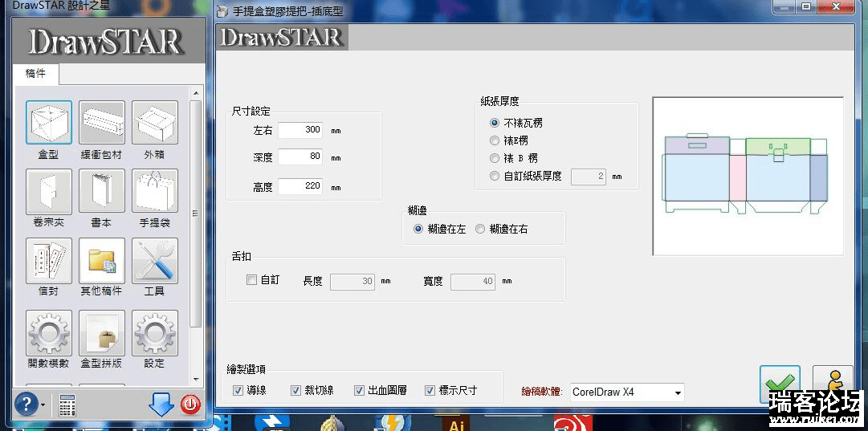
Task: Click the 其他稿件 other documents icon
Action: tap(102, 260)
